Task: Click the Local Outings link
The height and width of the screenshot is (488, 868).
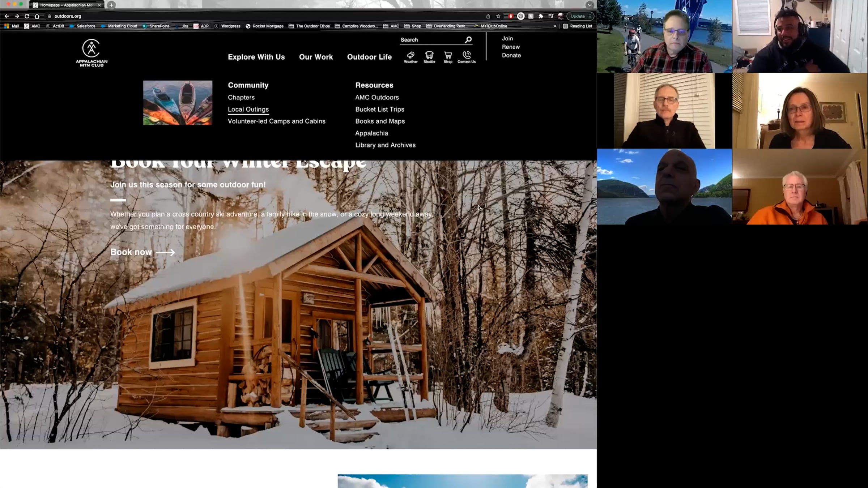Action: pos(248,109)
